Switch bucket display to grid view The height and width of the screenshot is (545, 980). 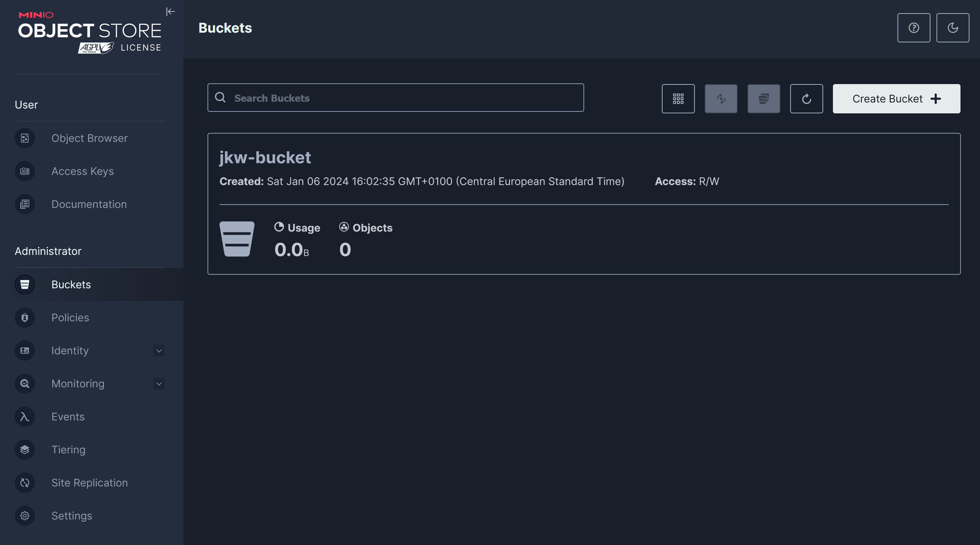click(678, 99)
